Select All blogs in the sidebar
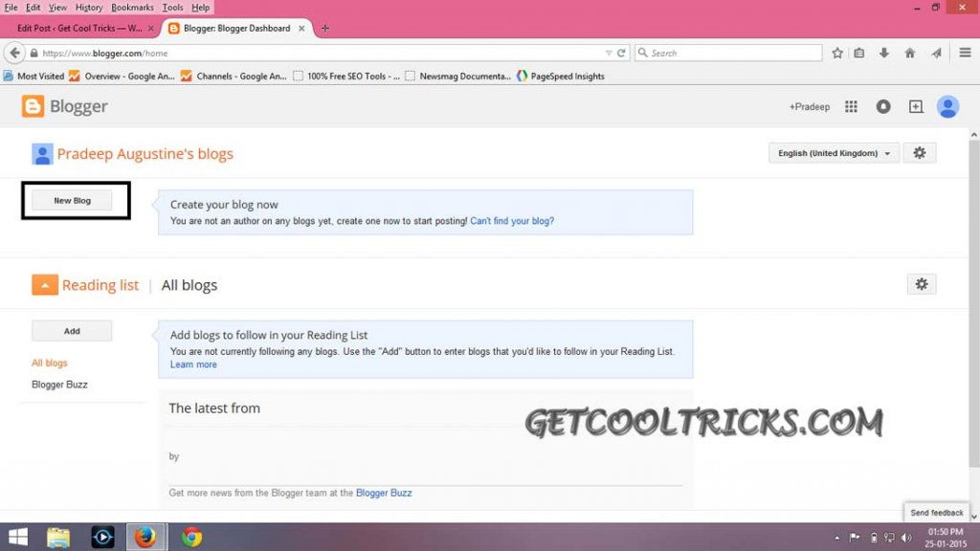The width and height of the screenshot is (980, 551). 50,363
